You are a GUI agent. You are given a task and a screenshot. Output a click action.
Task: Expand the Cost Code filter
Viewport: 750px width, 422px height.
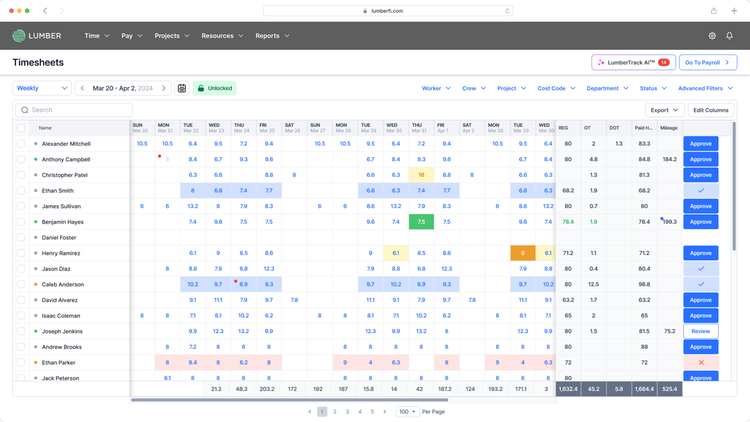coord(556,88)
